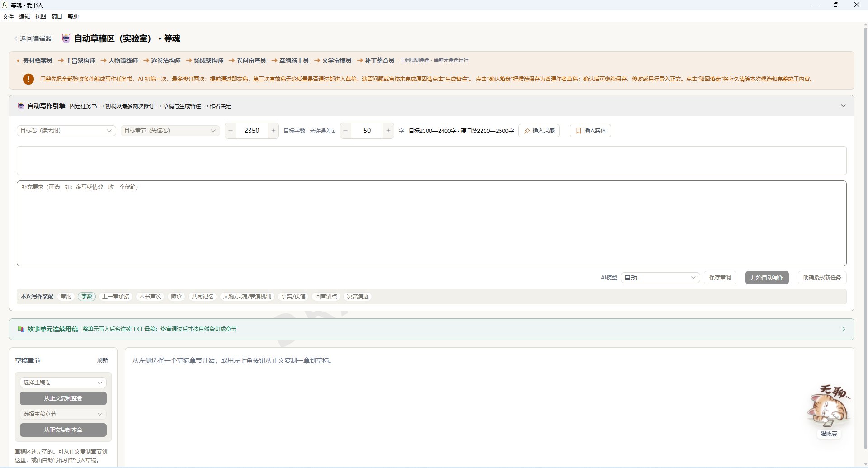Click the 开始自动写作 button
This screenshot has width=868, height=468.
[767, 278]
